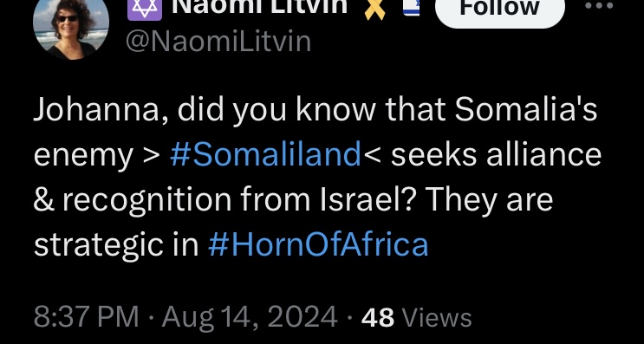
Task: Open the Naomi Litvin display name link
Action: (259, 7)
